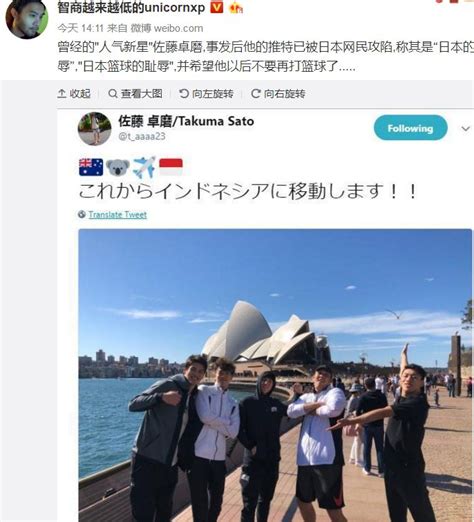The height and width of the screenshot is (522, 474).
Task: Click the Australian flag emoji
Action: pos(91,167)
